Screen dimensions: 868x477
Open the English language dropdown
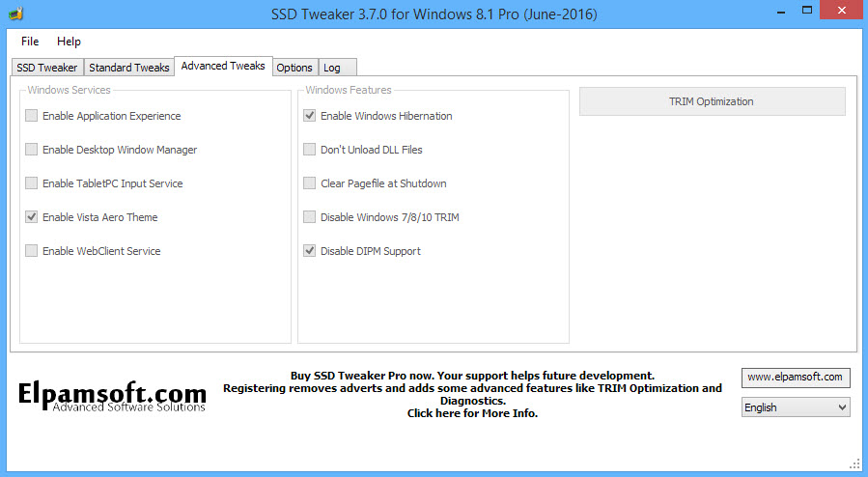(796, 407)
